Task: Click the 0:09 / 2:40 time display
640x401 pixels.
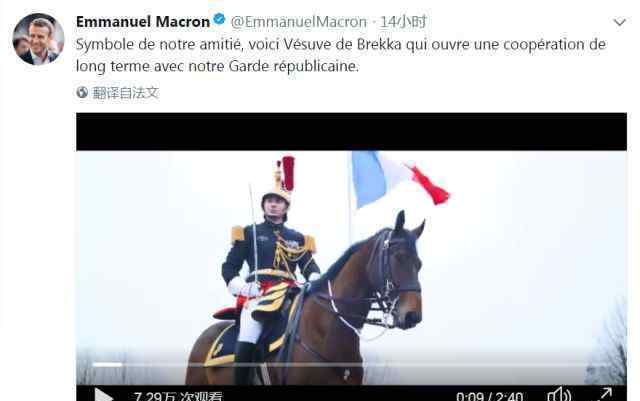Action: tap(489, 396)
